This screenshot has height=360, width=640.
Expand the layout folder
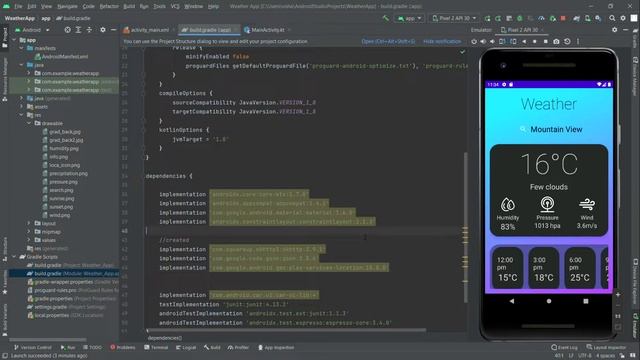point(29,223)
